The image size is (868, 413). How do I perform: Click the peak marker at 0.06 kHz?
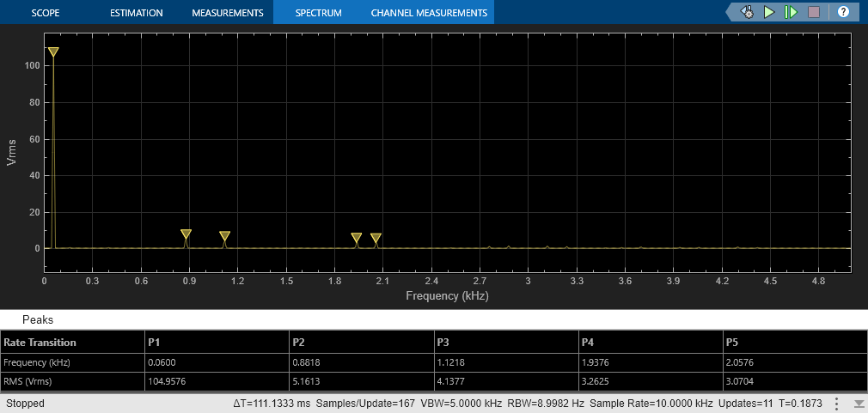click(x=53, y=52)
